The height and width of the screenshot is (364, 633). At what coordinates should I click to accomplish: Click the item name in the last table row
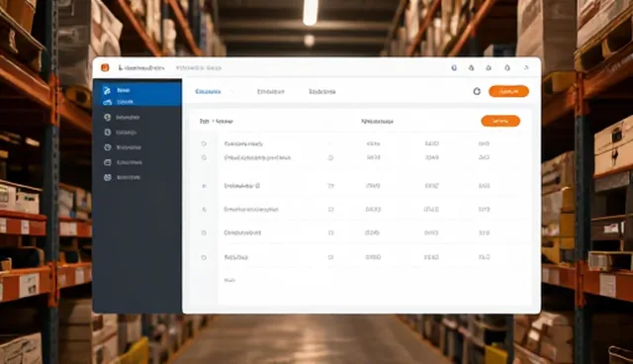pyautogui.click(x=235, y=257)
